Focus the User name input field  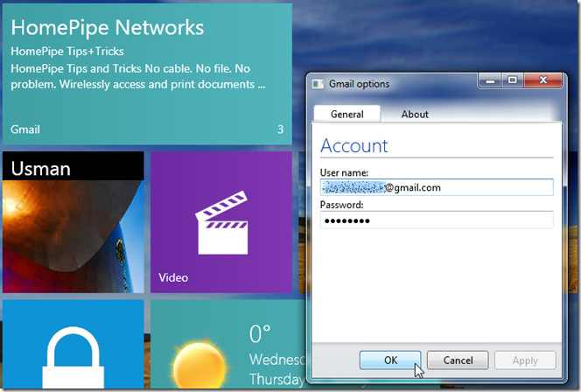point(437,187)
